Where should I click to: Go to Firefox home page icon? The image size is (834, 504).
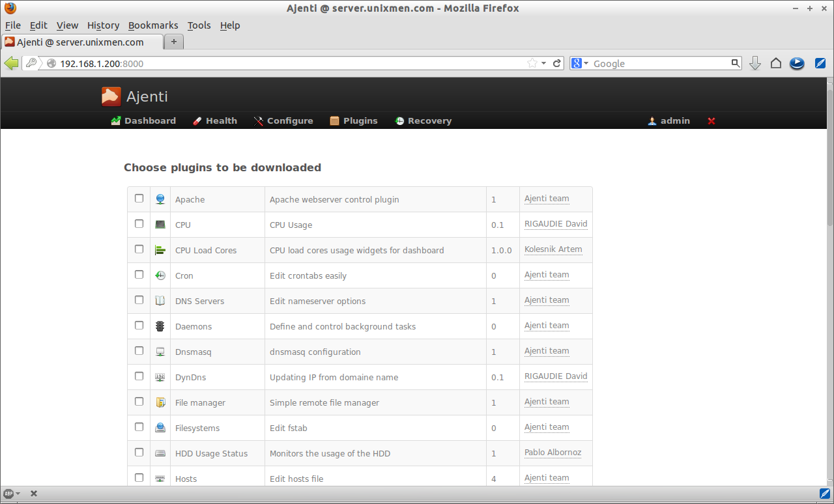[x=776, y=63]
